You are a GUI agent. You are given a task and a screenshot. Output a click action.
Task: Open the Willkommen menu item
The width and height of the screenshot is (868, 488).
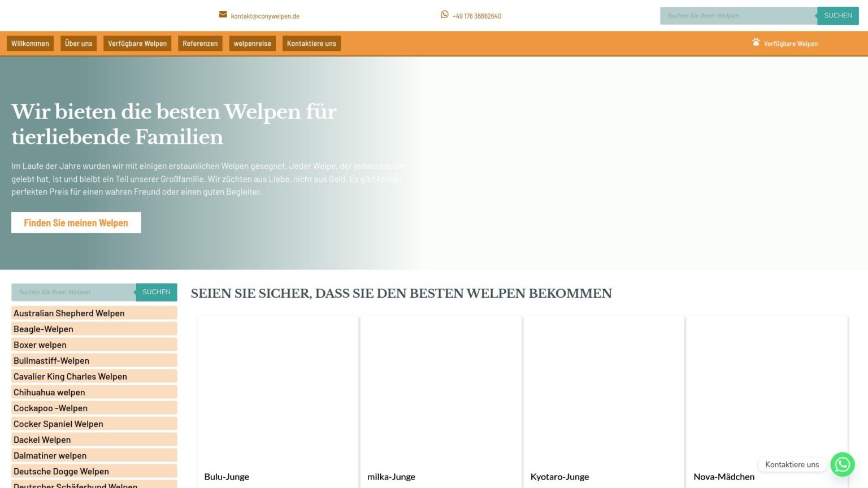[x=30, y=43]
